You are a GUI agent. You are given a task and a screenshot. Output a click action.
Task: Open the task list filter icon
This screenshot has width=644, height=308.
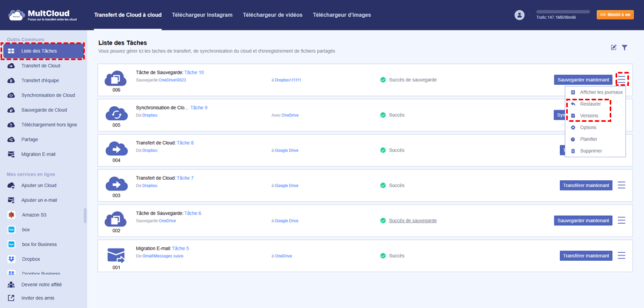coord(625,47)
